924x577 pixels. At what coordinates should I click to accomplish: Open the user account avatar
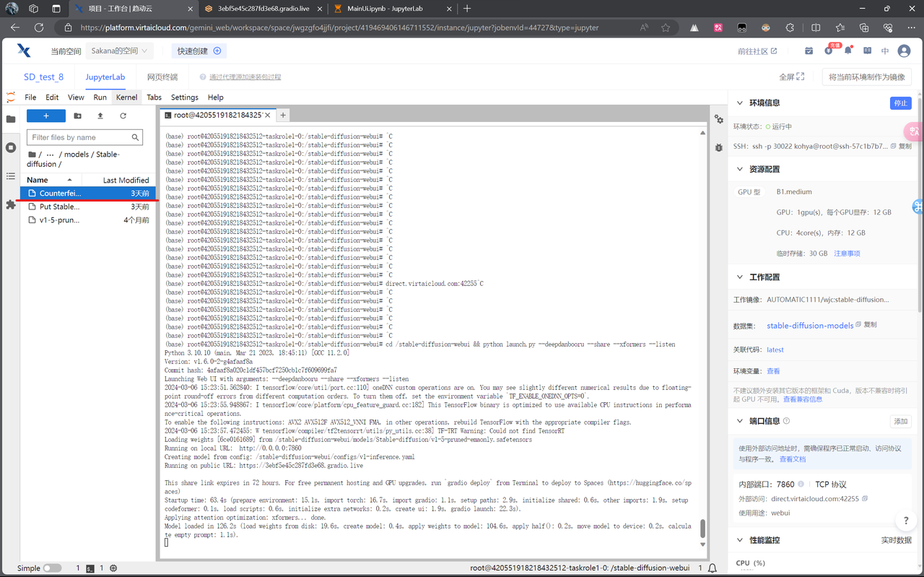click(x=904, y=51)
